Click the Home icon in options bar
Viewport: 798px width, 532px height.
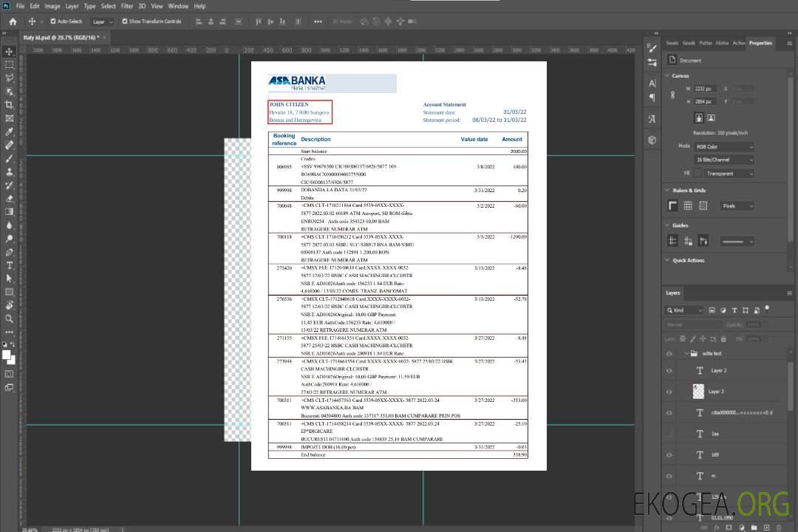[x=13, y=21]
